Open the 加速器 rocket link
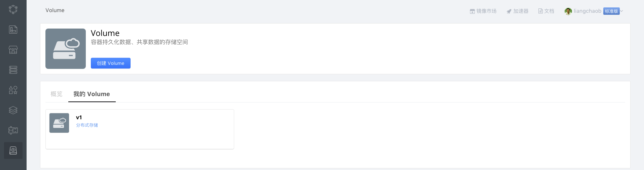Viewport: 644px width, 170px height. pos(517,11)
